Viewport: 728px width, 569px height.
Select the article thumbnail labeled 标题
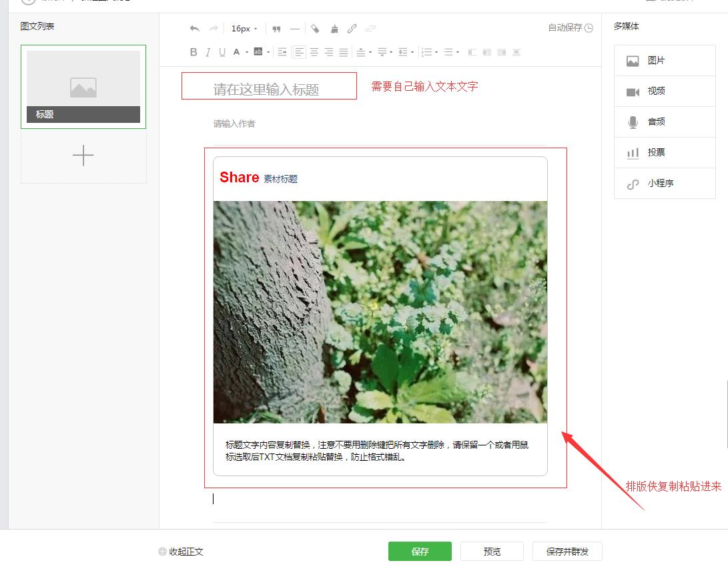coord(83,87)
